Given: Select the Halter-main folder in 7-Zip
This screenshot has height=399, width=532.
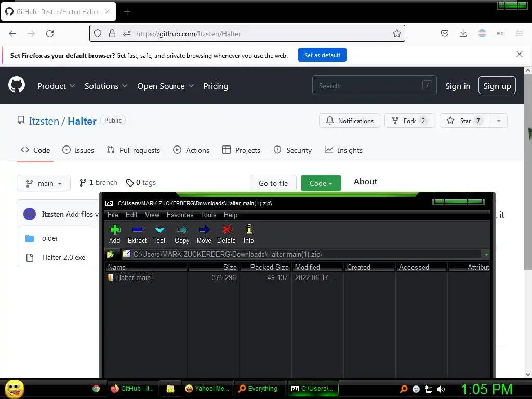Looking at the screenshot, I should [x=134, y=277].
